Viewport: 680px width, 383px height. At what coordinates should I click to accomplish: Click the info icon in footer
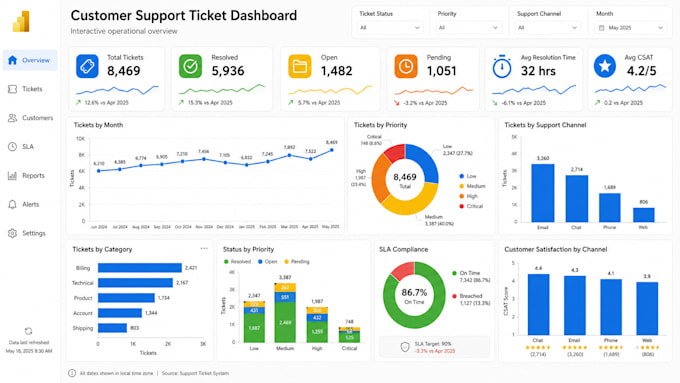pos(72,373)
